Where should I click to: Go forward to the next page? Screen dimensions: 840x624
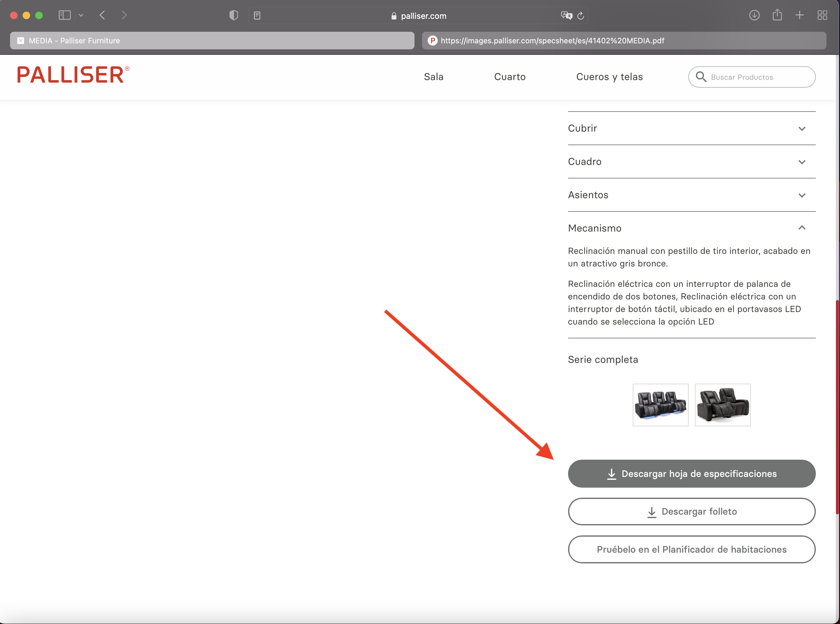click(124, 15)
